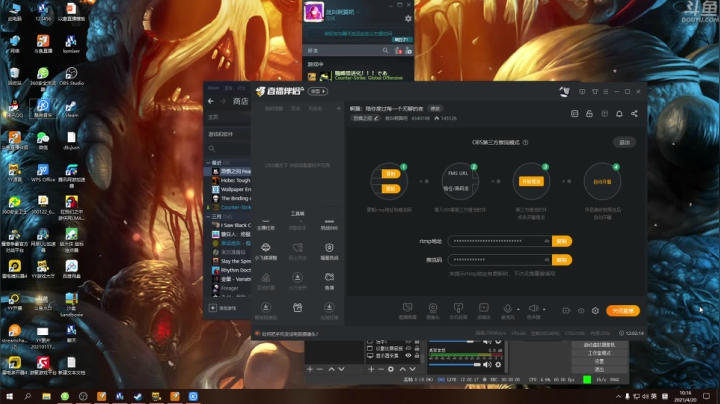Click the 退出 button of the OBS push mode
The height and width of the screenshot is (404, 720).
pos(624,142)
